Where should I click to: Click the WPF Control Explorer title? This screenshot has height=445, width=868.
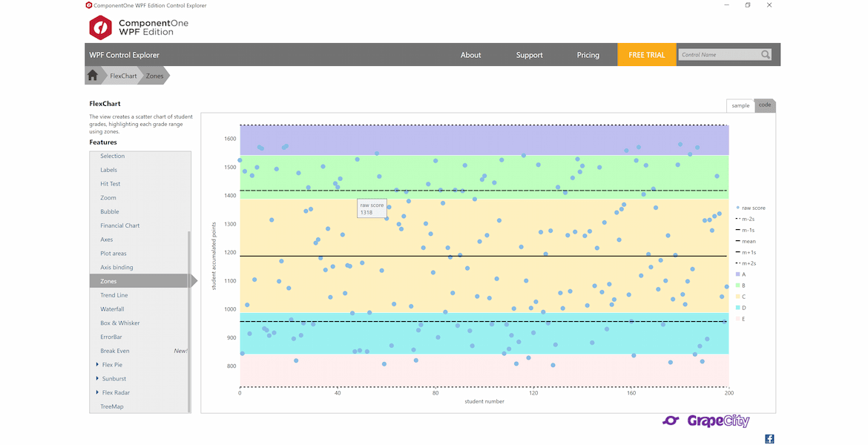click(124, 55)
